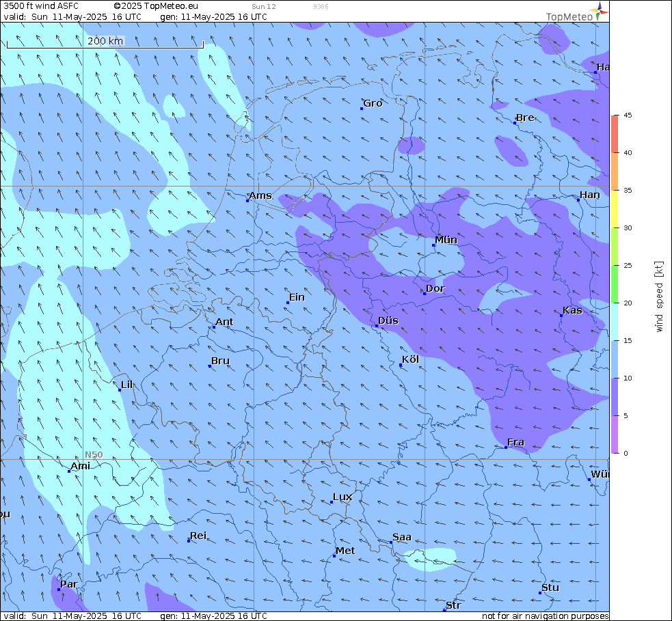The width and height of the screenshot is (672, 621).
Task: Pick the "Ami" city label
Action: click(x=80, y=466)
